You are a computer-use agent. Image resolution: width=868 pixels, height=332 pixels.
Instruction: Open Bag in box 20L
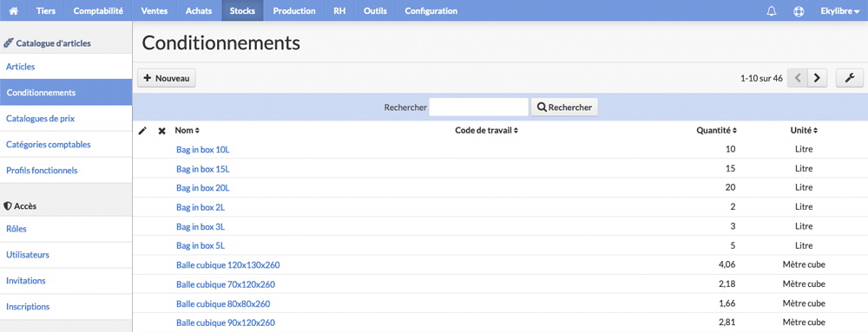[x=202, y=188]
